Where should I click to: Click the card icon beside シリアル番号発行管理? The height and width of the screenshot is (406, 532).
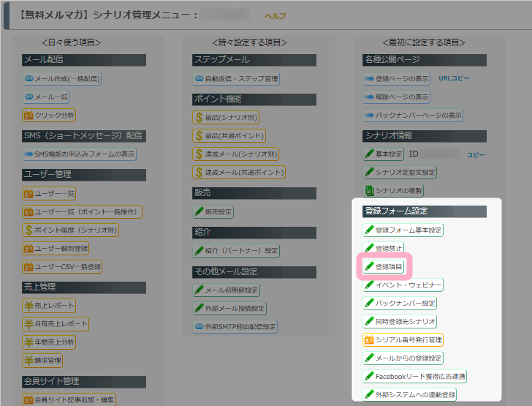(x=369, y=340)
